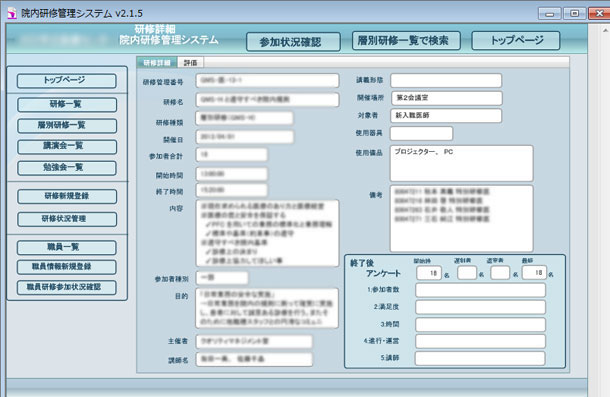Click the 開催場所 field showing 第2会議室
610x397 pixels.
[446, 98]
